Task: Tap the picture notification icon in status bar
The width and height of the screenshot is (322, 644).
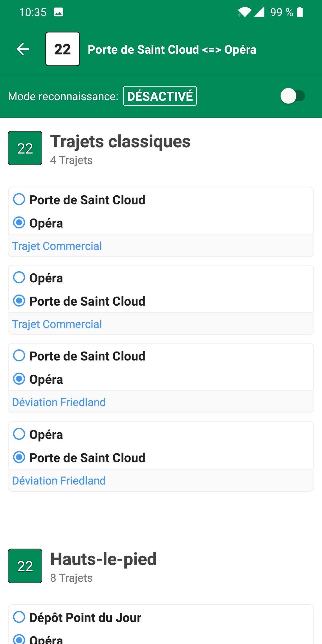Action: coord(58,12)
